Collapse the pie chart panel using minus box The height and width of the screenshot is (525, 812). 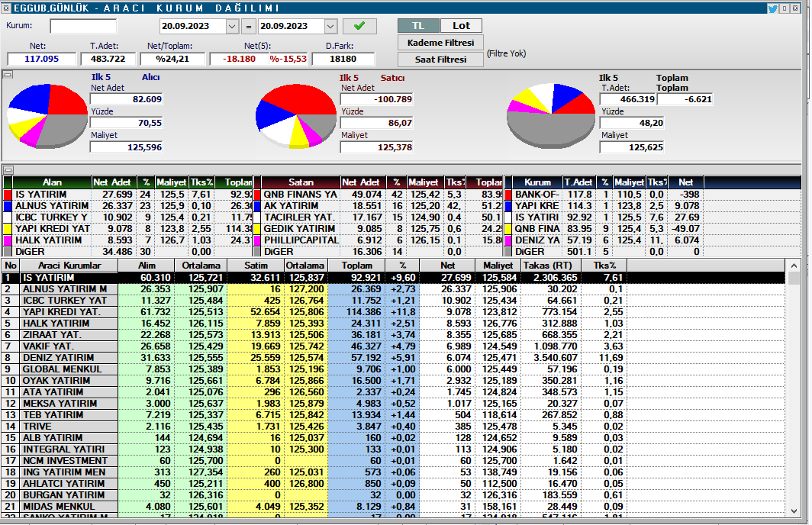[x=8, y=75]
